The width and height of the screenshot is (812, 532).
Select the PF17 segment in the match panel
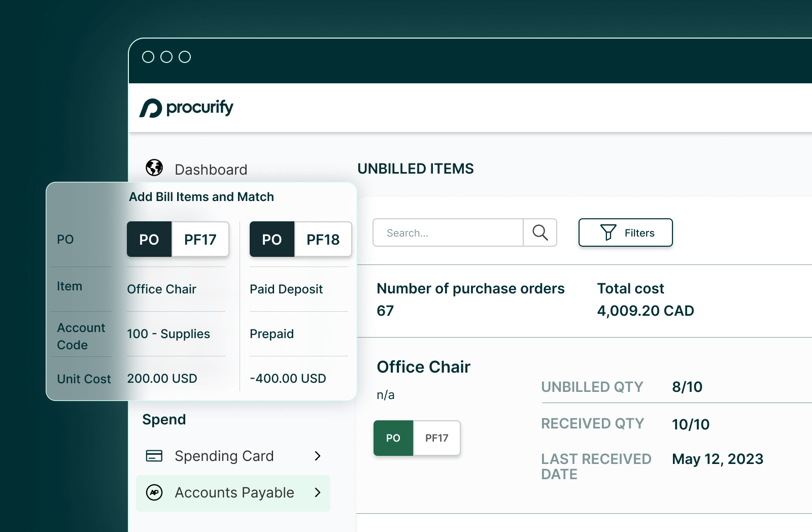click(200, 239)
